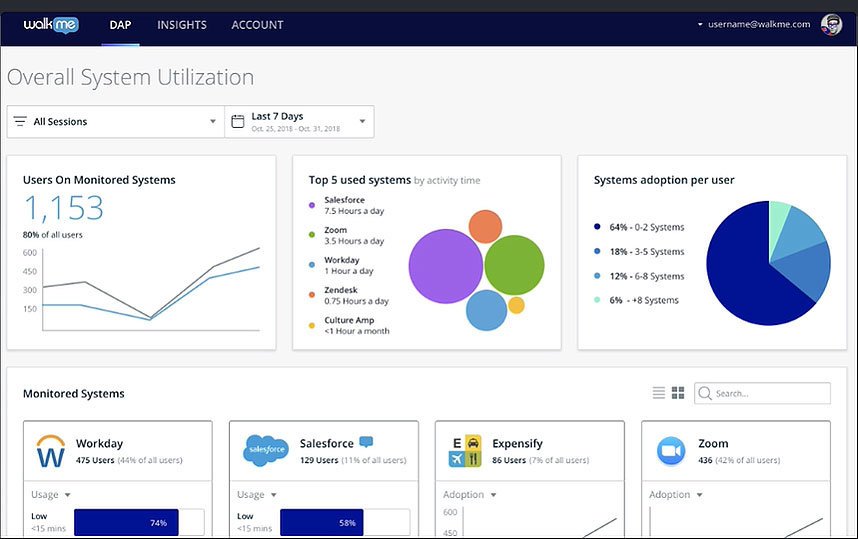Viewport: 858px width, 539px height.
Task: Expand the All Sessions filter dropdown
Action: pos(115,121)
